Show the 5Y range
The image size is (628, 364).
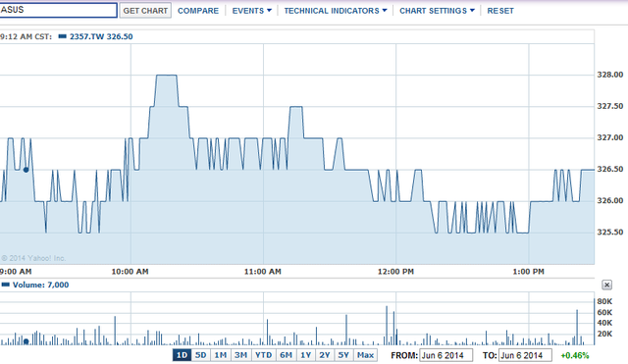(343, 355)
